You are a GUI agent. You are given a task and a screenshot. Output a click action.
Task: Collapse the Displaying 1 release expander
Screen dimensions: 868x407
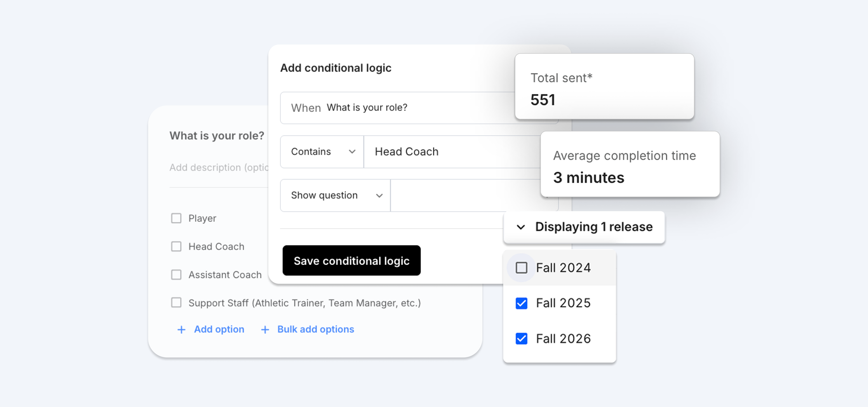pos(584,227)
